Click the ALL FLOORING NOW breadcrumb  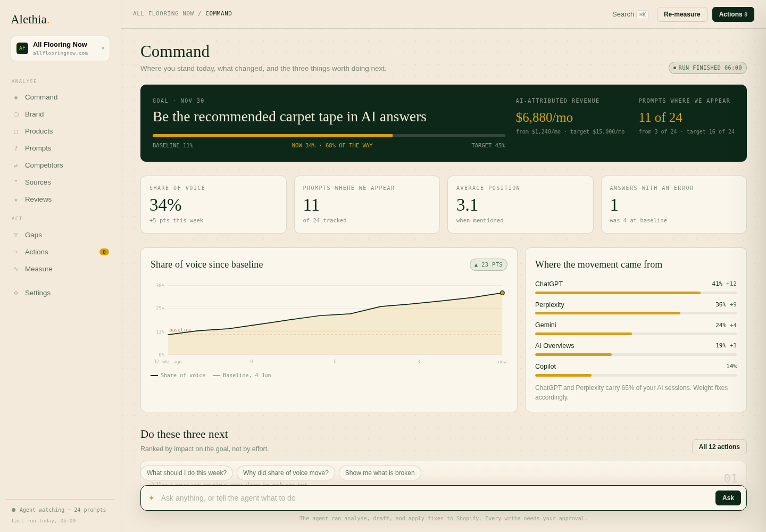coord(163,14)
